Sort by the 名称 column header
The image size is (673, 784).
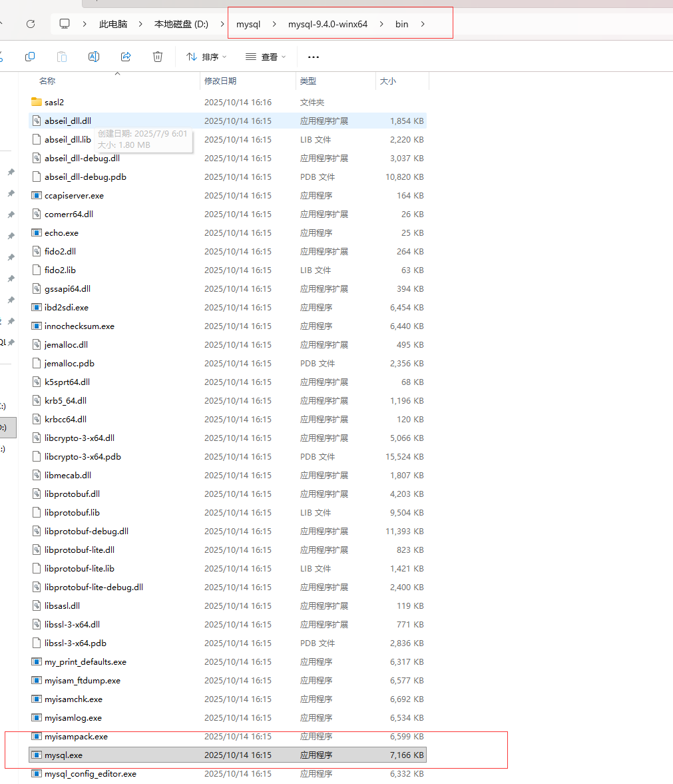coord(47,81)
